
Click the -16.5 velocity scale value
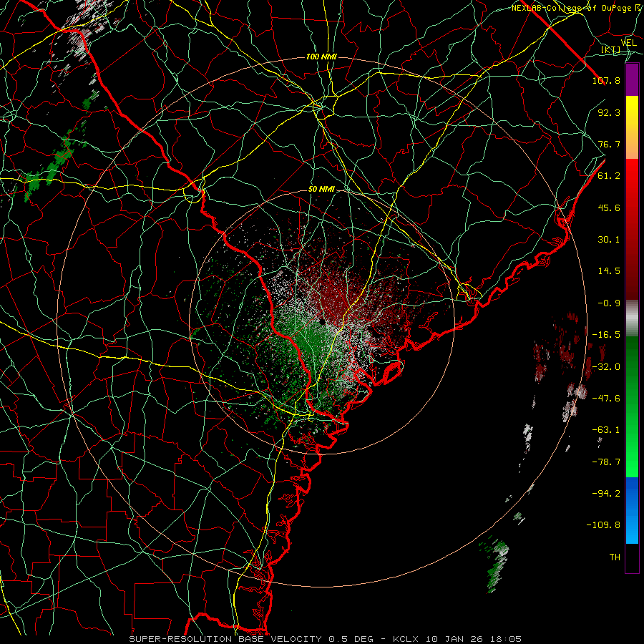click(606, 335)
